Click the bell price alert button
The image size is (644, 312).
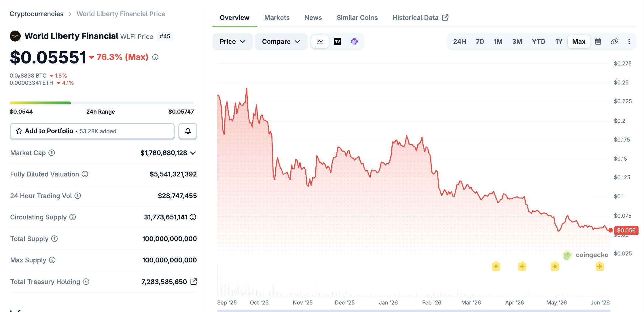click(188, 131)
